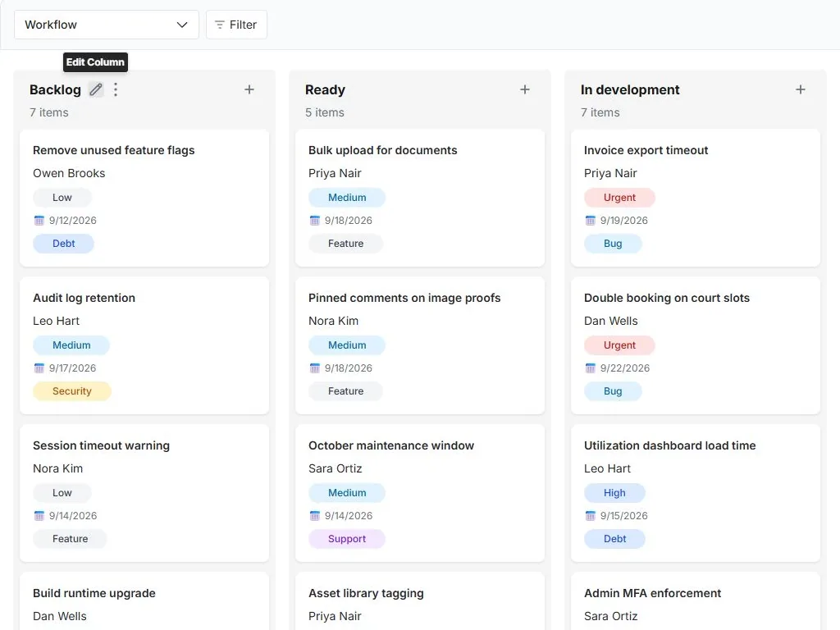
Task: Click the Edit Column pencil icon for Backlog
Action: 96,89
